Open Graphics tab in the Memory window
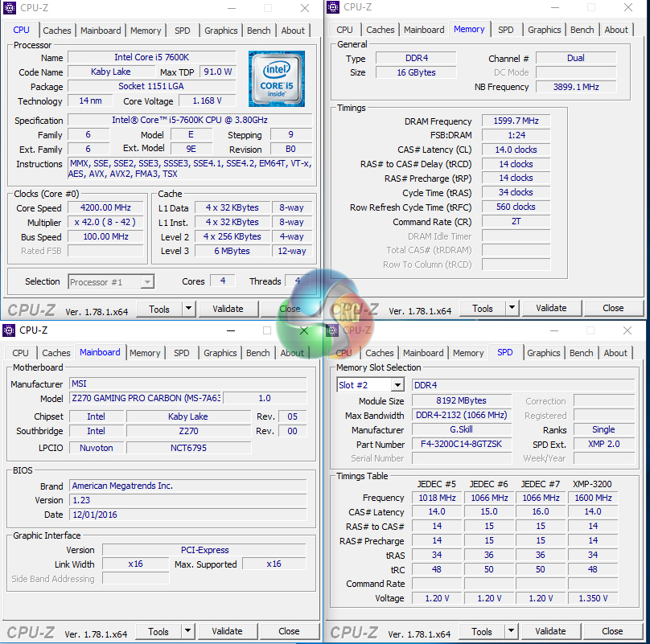This screenshot has width=650, height=644. tap(544, 30)
